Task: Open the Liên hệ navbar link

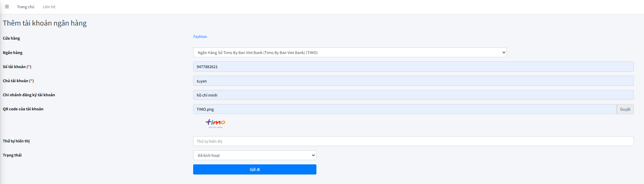Action: coord(49,7)
